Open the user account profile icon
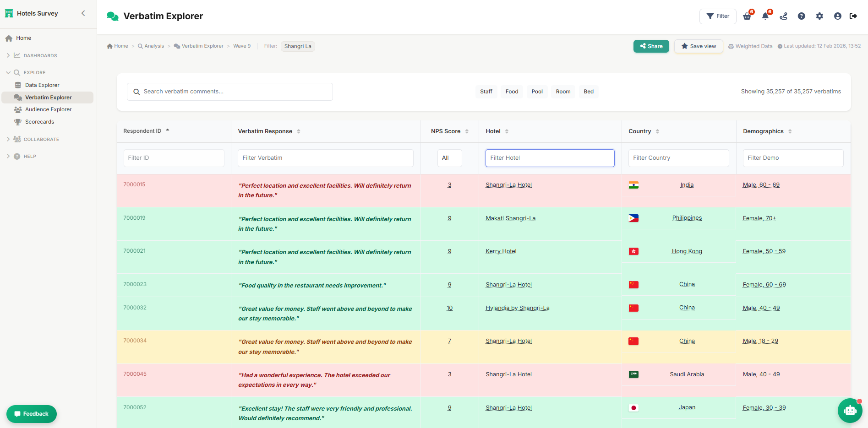 pyautogui.click(x=837, y=16)
